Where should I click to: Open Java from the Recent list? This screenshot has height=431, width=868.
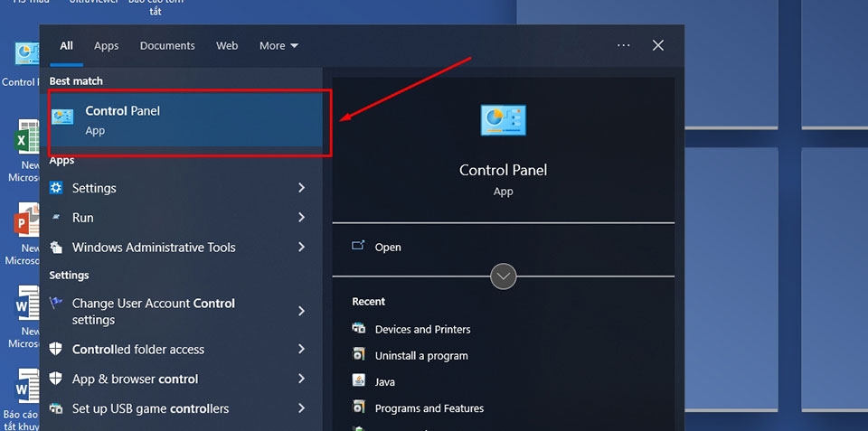[385, 382]
